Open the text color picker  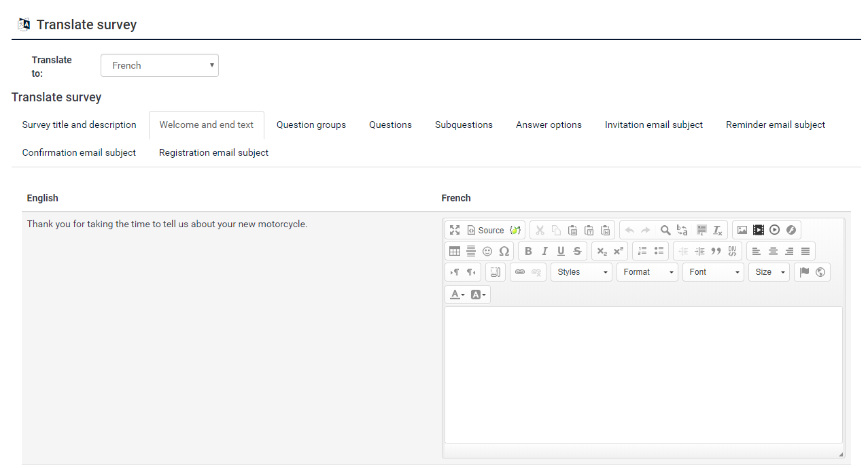click(457, 295)
